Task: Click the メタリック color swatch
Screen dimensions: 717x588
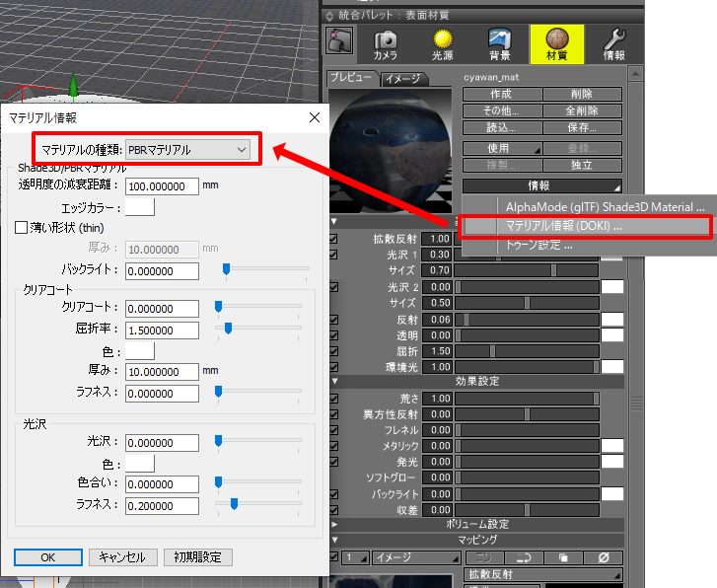Action: 612,446
